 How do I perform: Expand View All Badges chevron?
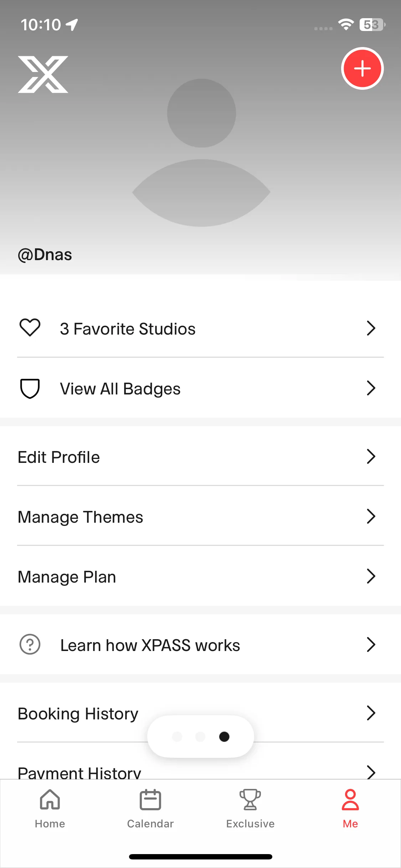371,388
